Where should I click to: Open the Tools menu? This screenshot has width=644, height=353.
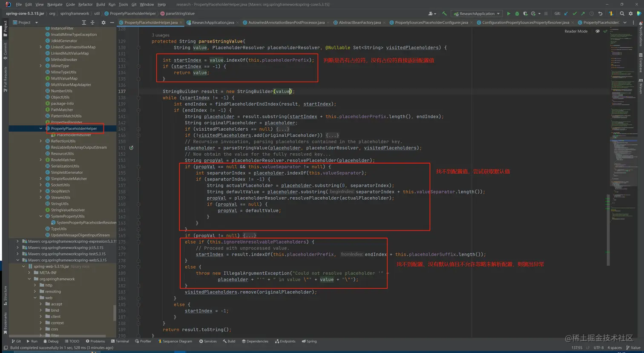123,4
